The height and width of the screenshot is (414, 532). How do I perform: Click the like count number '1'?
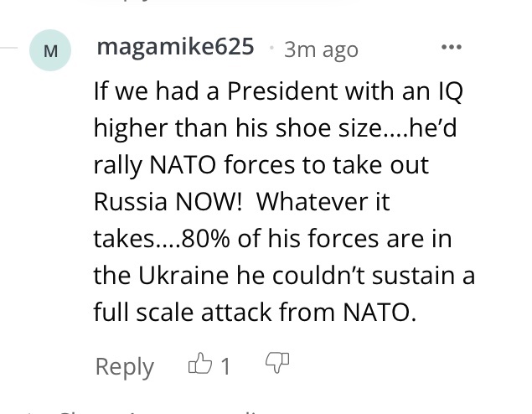(x=225, y=366)
